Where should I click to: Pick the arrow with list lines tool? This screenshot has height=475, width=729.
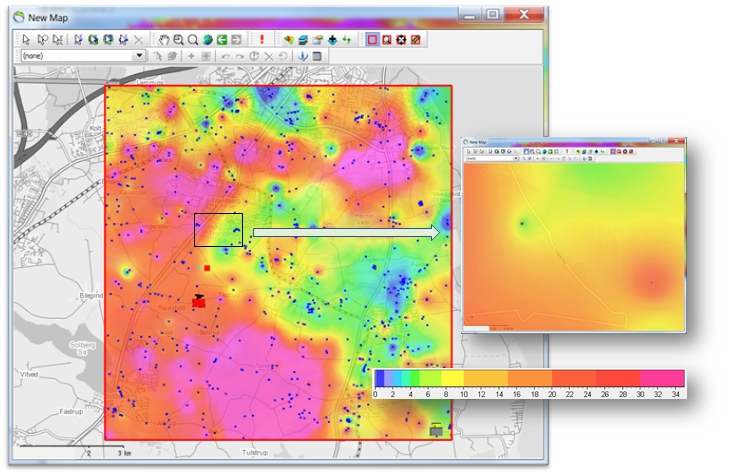pyautogui.click(x=58, y=40)
